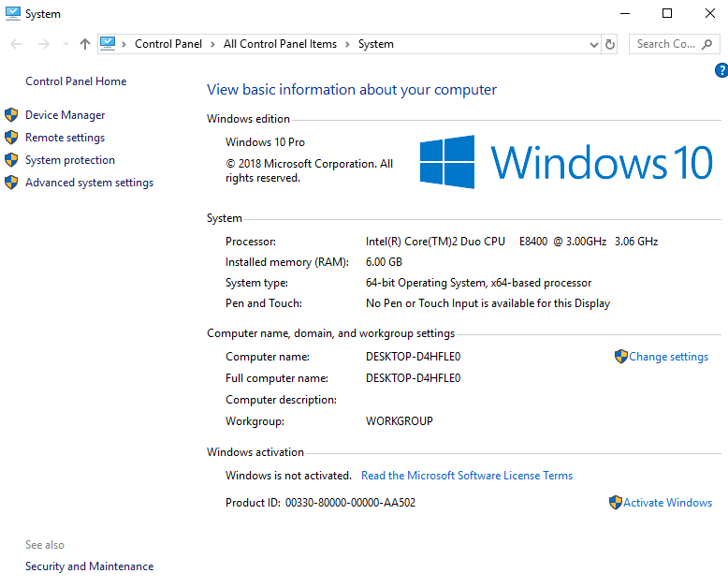
Task: Minimize the System window
Action: [625, 13]
